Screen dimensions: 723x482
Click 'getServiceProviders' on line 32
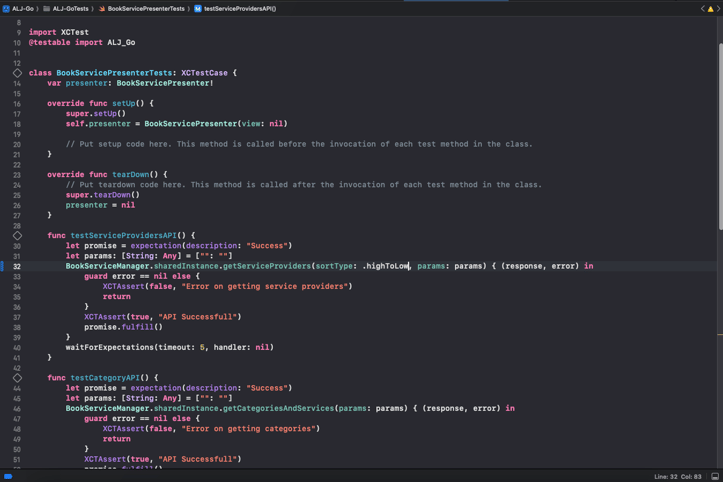point(267,266)
